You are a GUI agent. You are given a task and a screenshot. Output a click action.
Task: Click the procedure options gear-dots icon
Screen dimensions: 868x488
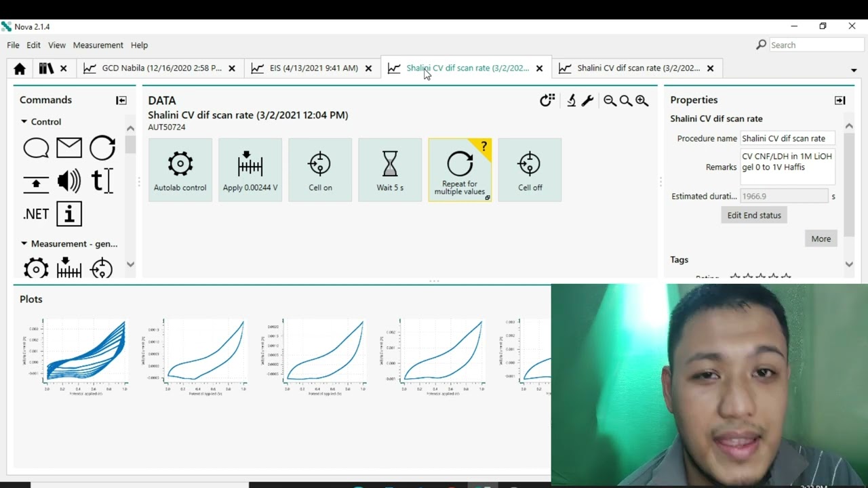tap(547, 100)
